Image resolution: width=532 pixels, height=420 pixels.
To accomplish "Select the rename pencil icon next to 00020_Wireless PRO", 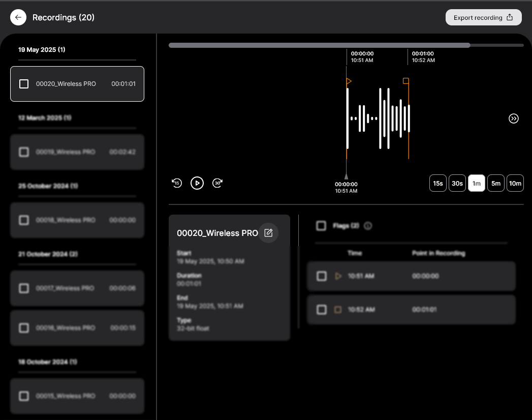I will 268,233.
